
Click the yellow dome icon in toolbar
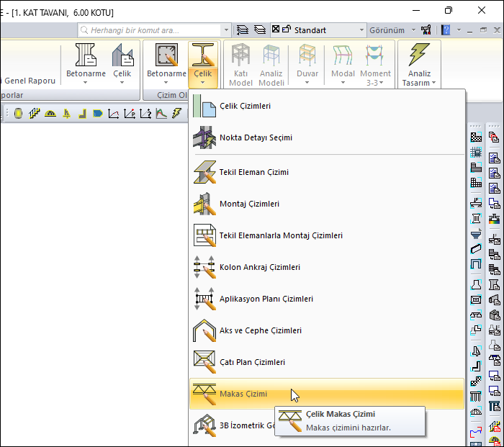pyautogui.click(x=50, y=114)
